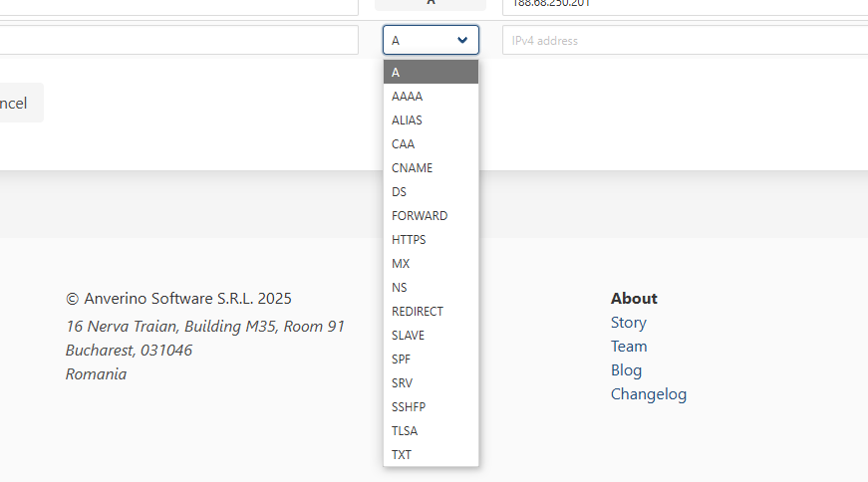The image size is (868, 482).
Task: Choose TLSA record type
Action: tap(405, 431)
